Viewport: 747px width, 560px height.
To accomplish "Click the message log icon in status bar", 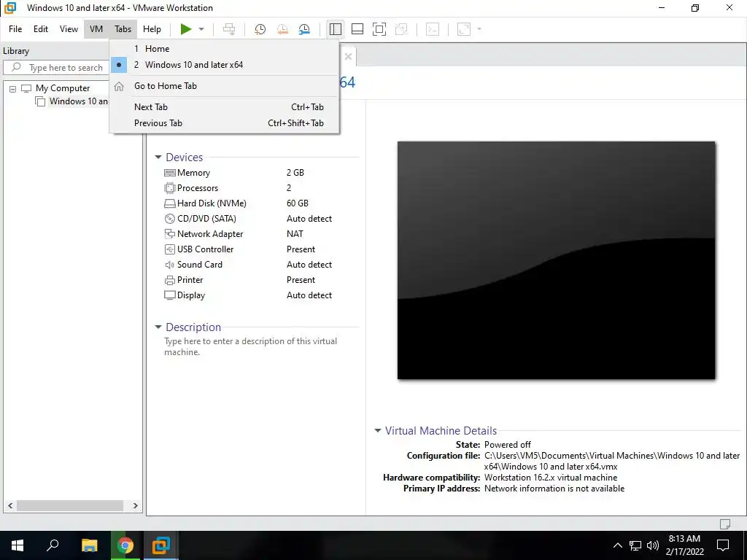I will point(724,524).
